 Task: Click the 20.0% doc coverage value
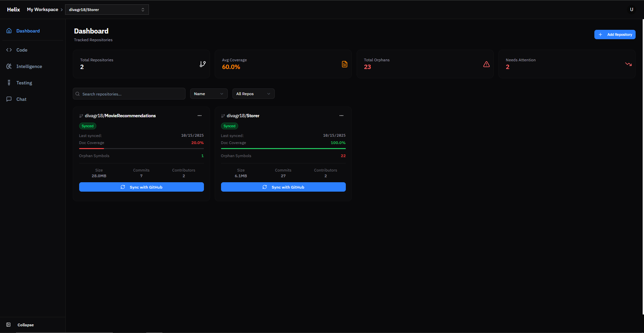(198, 143)
